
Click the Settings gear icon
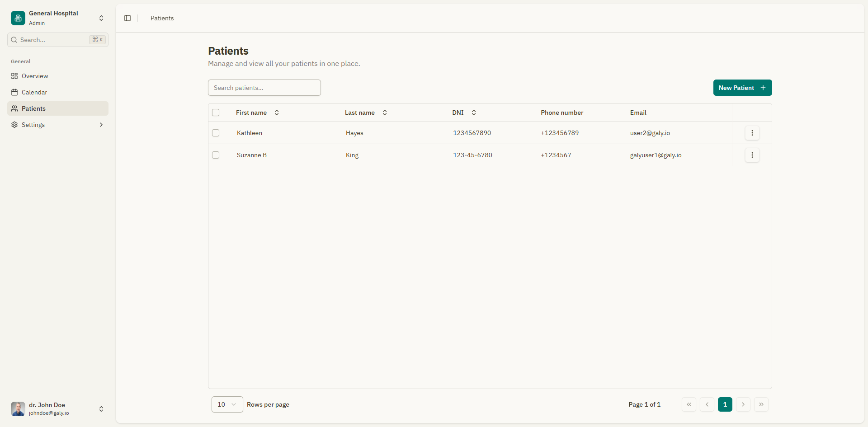(14, 125)
